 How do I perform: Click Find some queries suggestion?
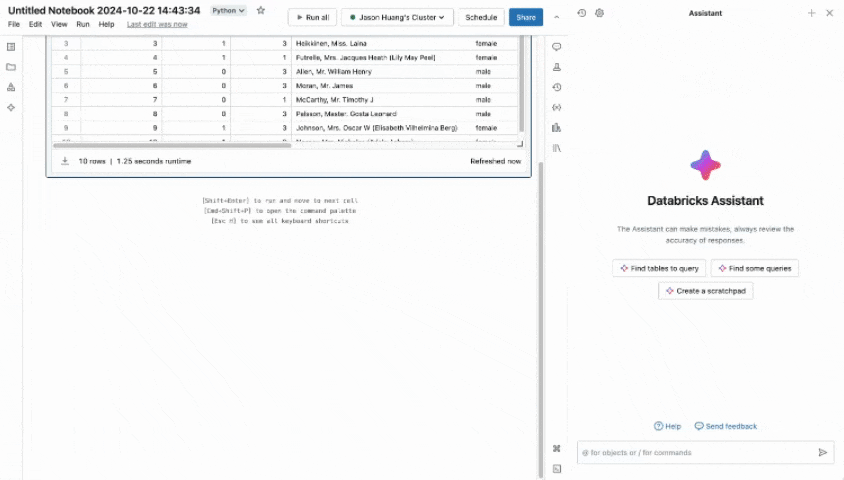pyautogui.click(x=755, y=268)
